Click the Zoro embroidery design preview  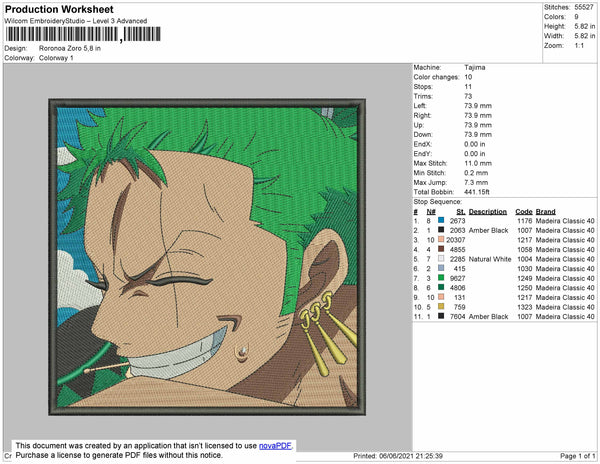tap(207, 257)
